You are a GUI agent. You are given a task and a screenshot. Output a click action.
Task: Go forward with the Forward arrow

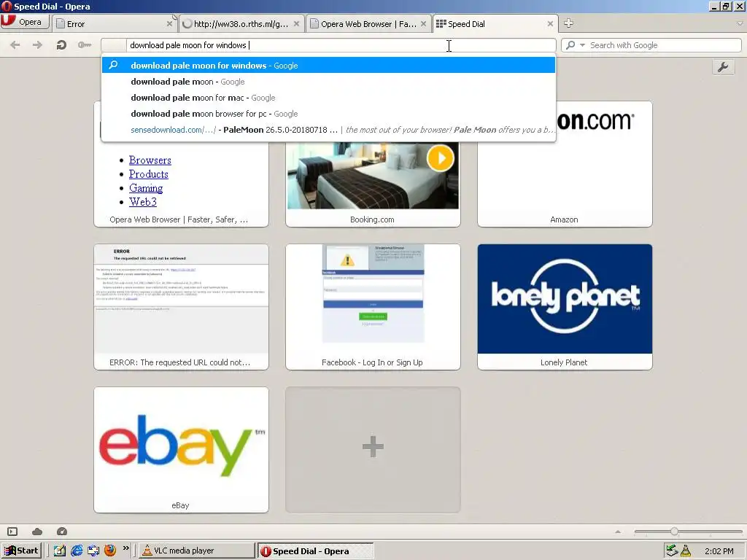click(37, 45)
